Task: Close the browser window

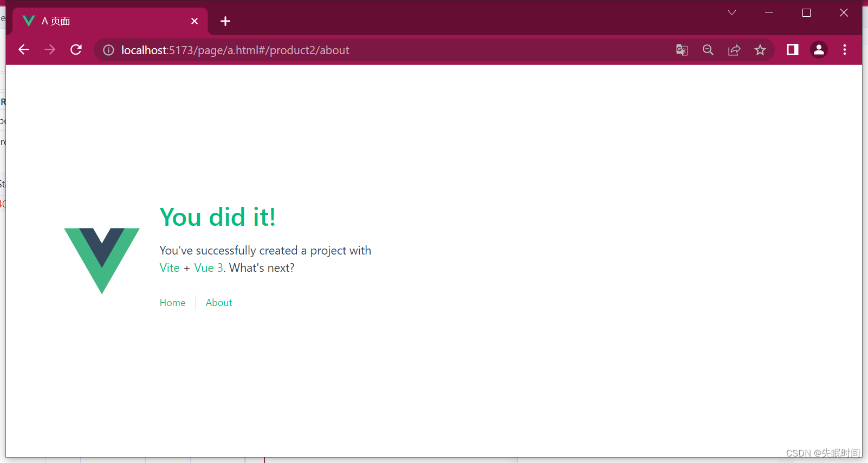Action: click(x=844, y=12)
